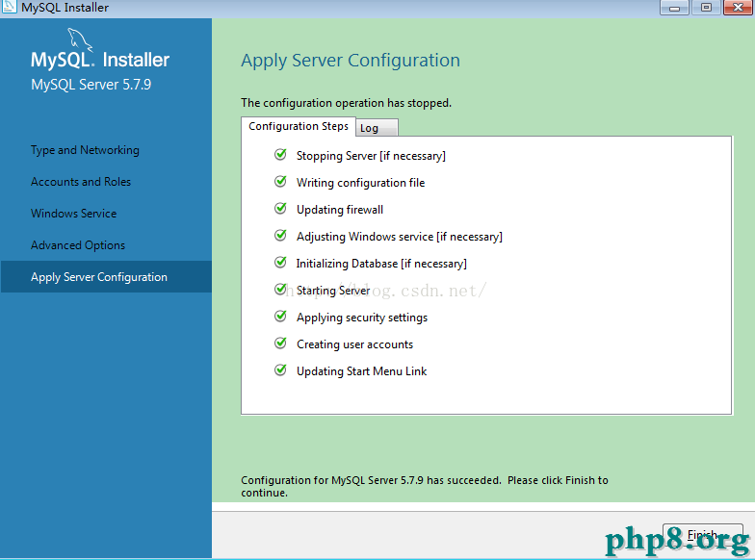Click the text 'Creating user accounts'
This screenshot has width=755, height=560.
click(354, 344)
